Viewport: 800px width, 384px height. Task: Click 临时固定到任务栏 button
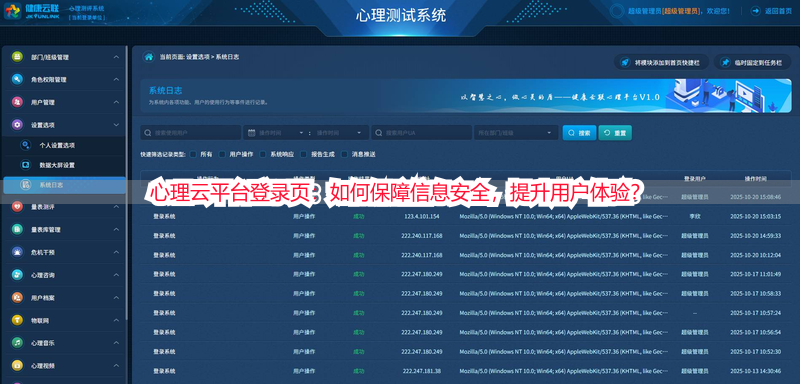(x=752, y=62)
